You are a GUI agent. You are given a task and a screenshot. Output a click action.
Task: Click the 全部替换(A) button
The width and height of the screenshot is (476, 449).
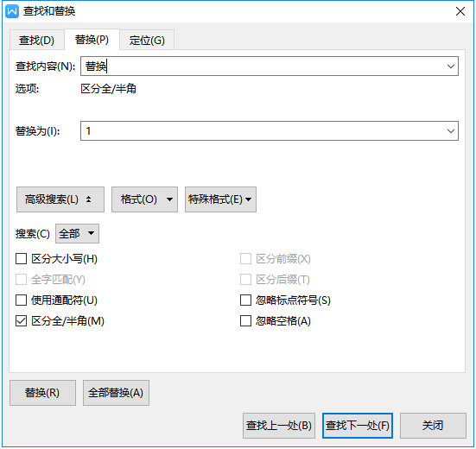click(116, 393)
